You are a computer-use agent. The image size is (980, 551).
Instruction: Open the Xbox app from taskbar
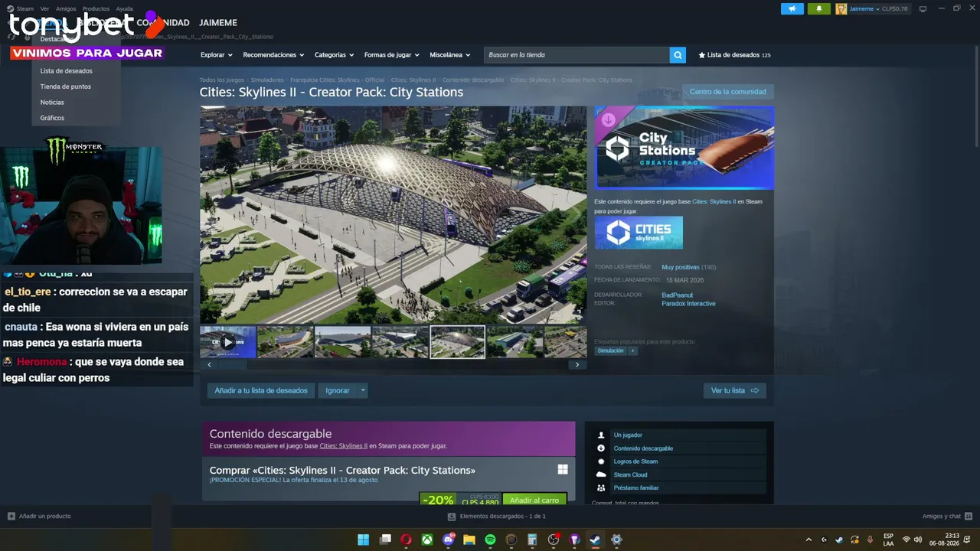pyautogui.click(x=427, y=540)
